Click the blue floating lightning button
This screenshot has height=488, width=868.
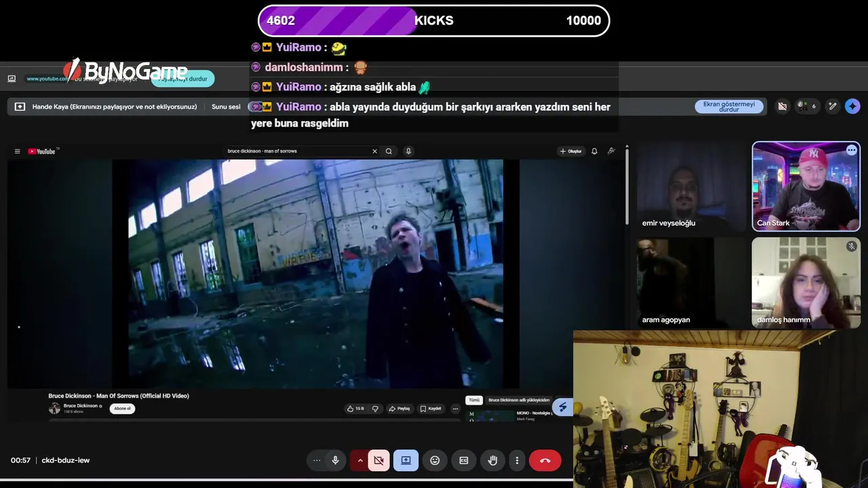coord(562,407)
